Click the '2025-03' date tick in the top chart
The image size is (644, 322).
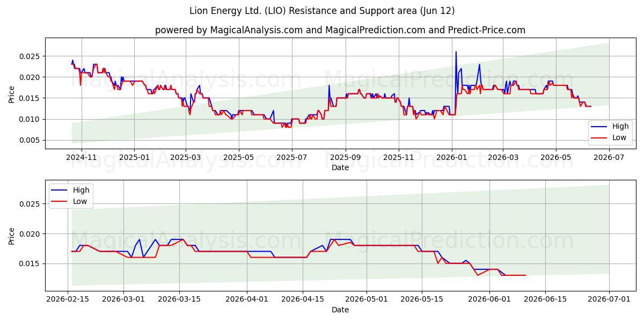click(185, 157)
